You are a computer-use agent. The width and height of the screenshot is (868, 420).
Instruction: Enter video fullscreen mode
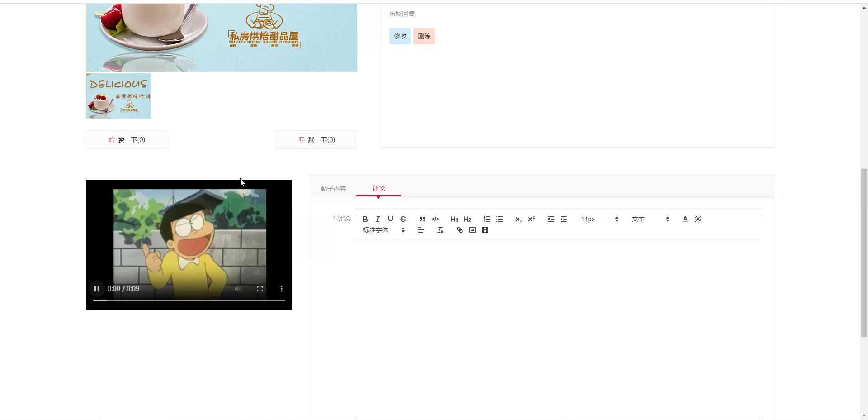click(x=260, y=289)
